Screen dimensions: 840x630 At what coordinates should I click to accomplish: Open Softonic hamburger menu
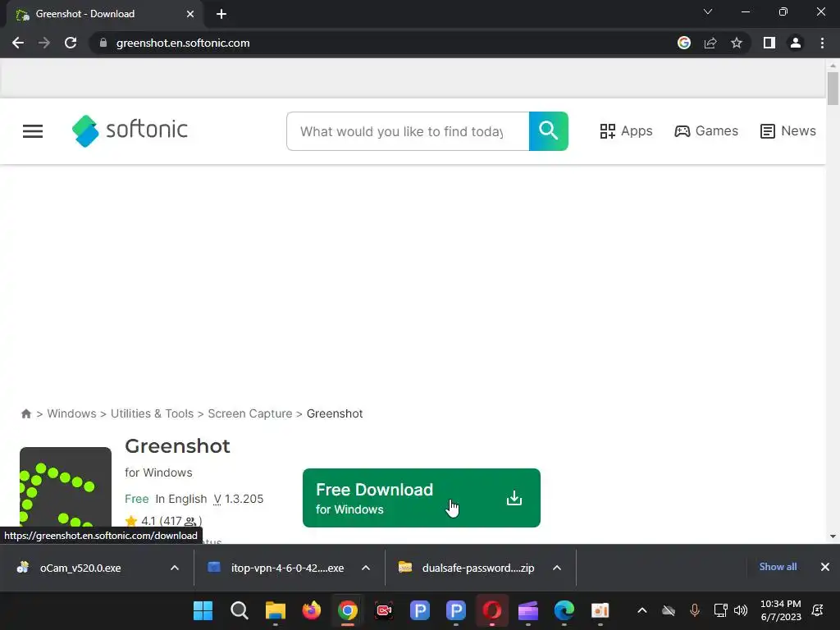tap(33, 131)
